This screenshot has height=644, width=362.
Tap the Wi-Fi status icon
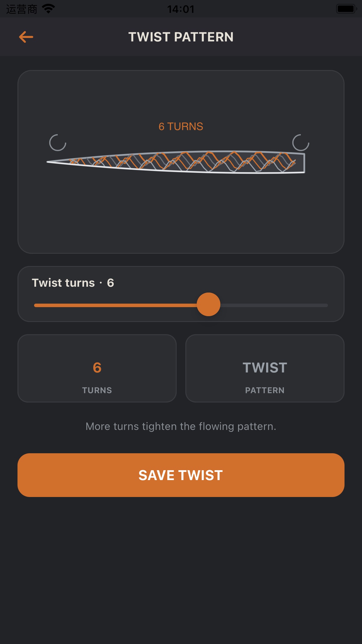coord(48,9)
